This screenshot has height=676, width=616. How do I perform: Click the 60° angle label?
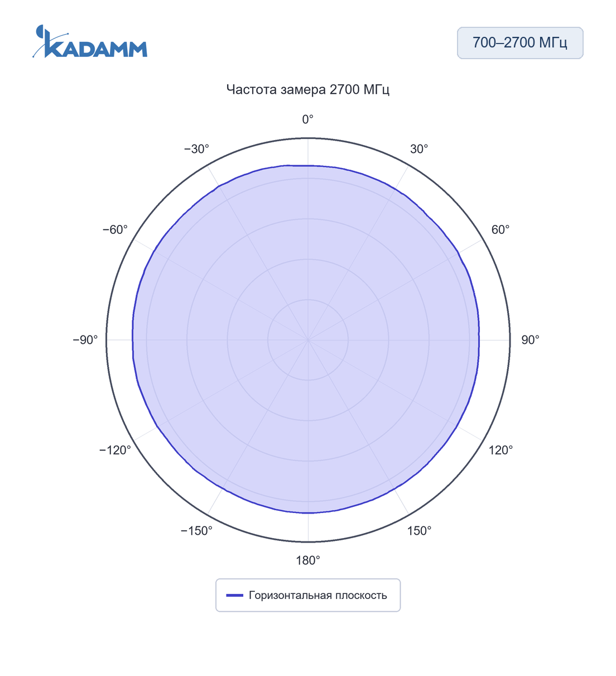click(x=501, y=230)
